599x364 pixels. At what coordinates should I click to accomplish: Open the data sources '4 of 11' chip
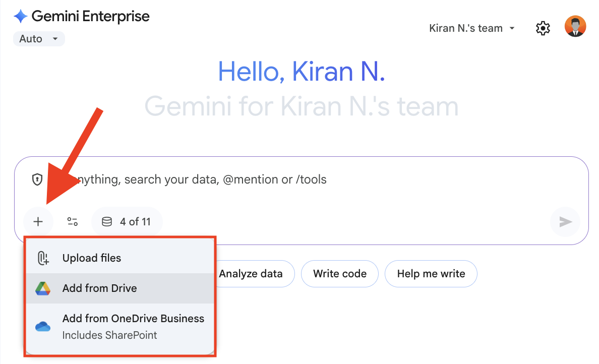(127, 221)
